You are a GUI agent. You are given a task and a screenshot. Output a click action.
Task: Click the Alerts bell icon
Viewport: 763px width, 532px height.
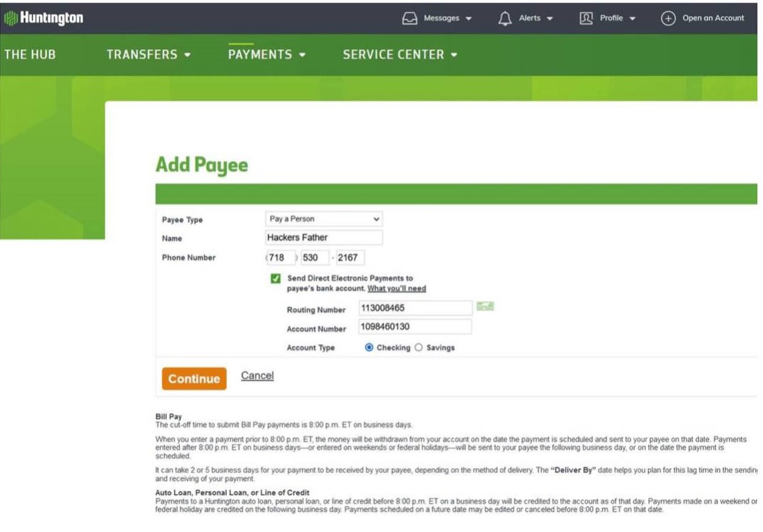pos(505,18)
